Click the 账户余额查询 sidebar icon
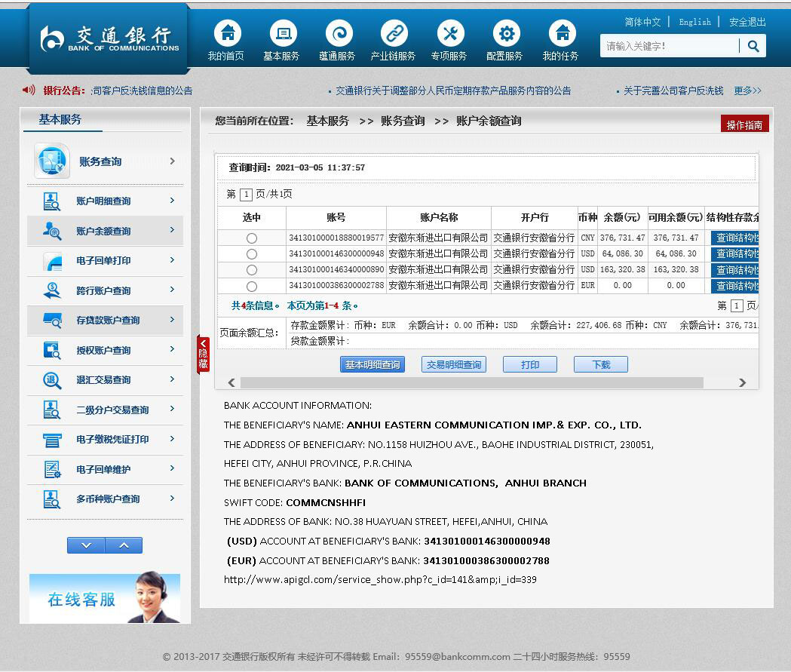Image resolution: width=791 pixels, height=672 pixels. tap(51, 231)
